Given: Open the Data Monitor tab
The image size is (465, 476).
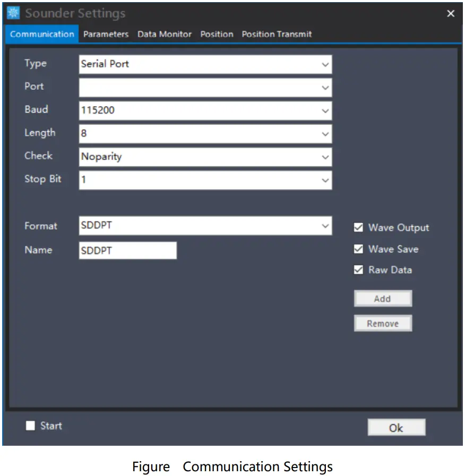Looking at the screenshot, I should tap(164, 34).
